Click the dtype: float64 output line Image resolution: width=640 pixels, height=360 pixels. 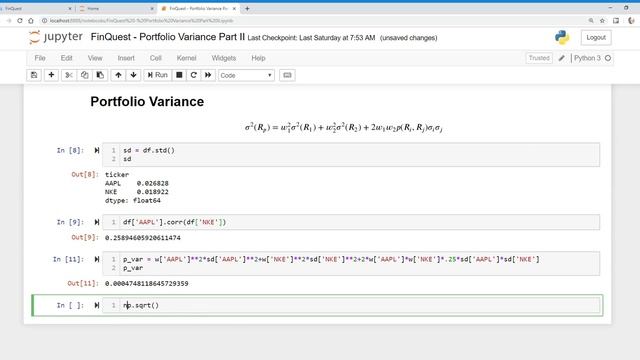point(133,200)
